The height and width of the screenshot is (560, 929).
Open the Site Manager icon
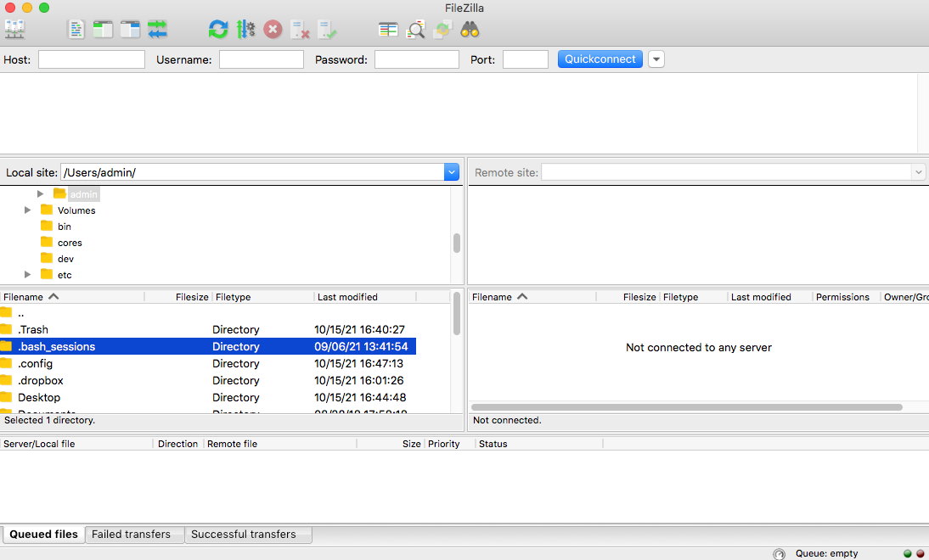(14, 29)
